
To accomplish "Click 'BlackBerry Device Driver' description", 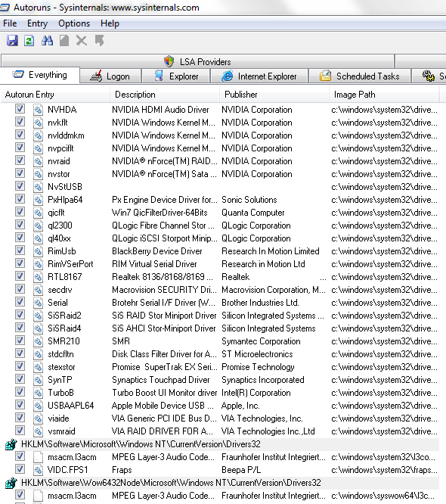I will click(x=157, y=251).
